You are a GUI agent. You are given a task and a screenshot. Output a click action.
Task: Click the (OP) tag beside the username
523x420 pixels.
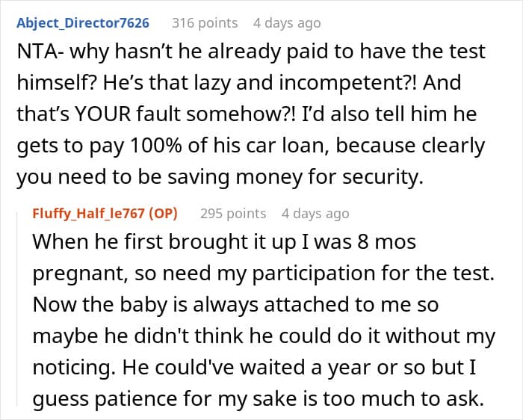pyautogui.click(x=163, y=213)
